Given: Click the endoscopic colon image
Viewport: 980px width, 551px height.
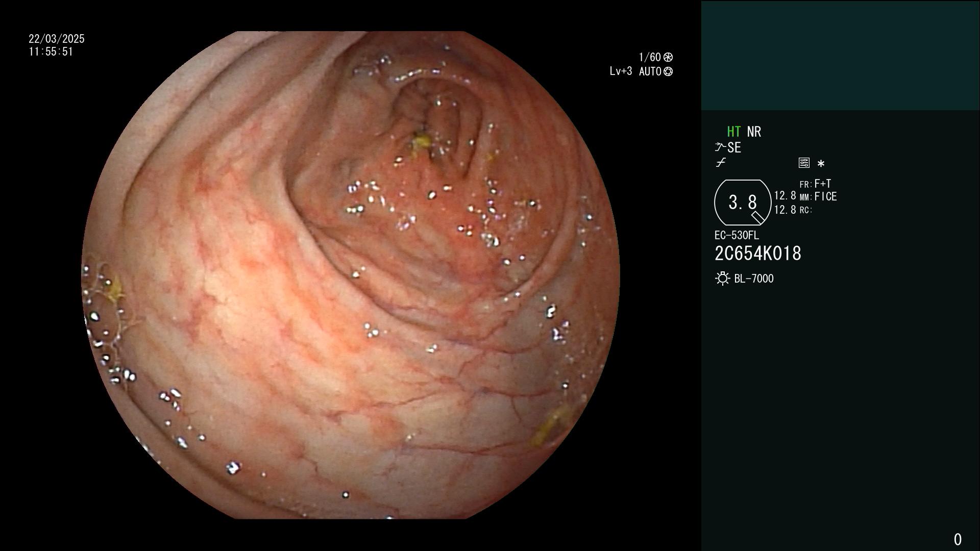Looking at the screenshot, I should (x=351, y=275).
